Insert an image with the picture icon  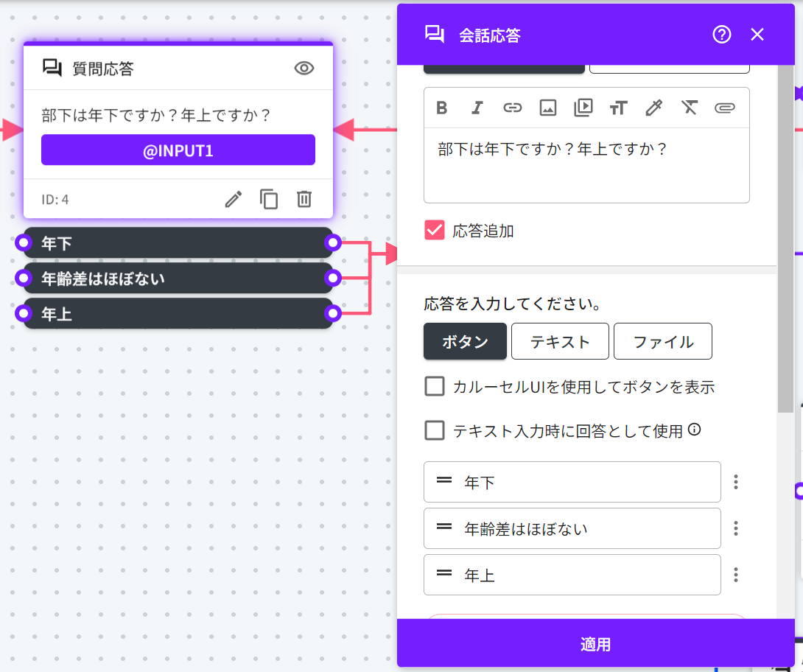[547, 108]
